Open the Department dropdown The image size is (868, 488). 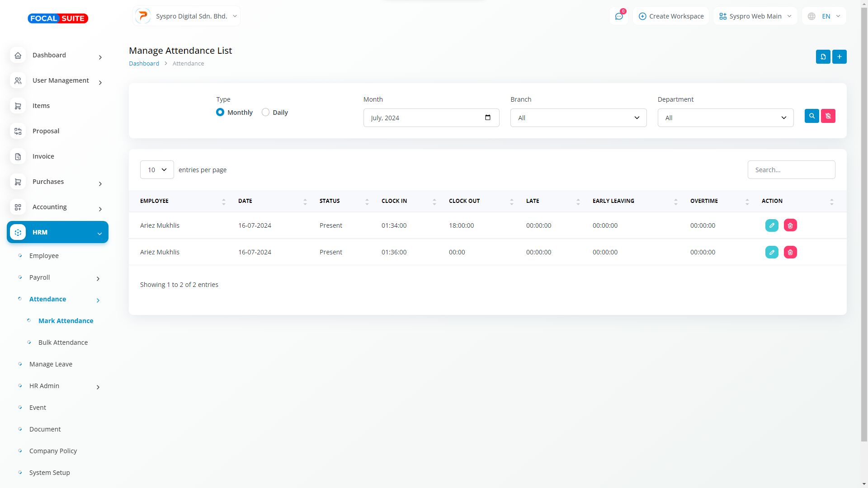(725, 117)
